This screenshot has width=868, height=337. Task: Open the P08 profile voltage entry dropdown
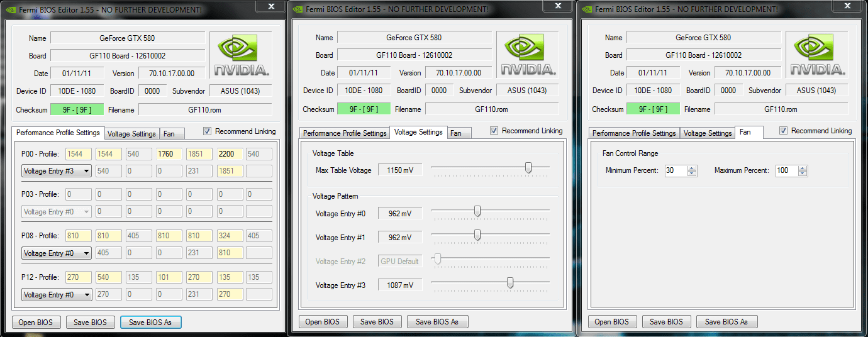point(57,253)
